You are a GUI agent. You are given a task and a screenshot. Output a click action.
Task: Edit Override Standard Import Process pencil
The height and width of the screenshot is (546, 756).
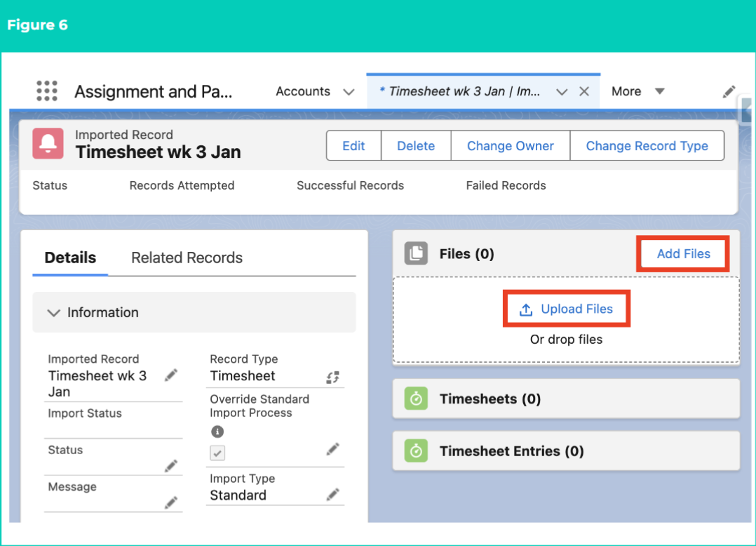coord(332,449)
